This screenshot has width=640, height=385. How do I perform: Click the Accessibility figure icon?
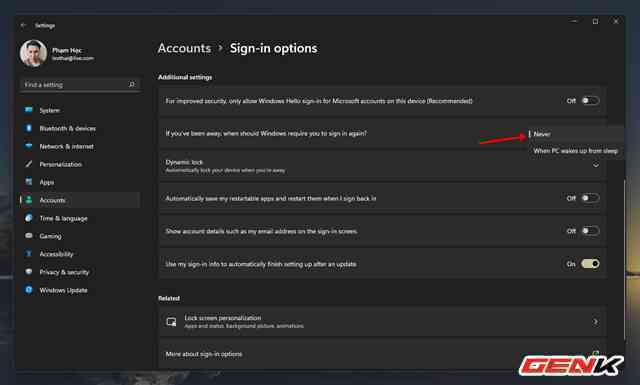(29, 254)
